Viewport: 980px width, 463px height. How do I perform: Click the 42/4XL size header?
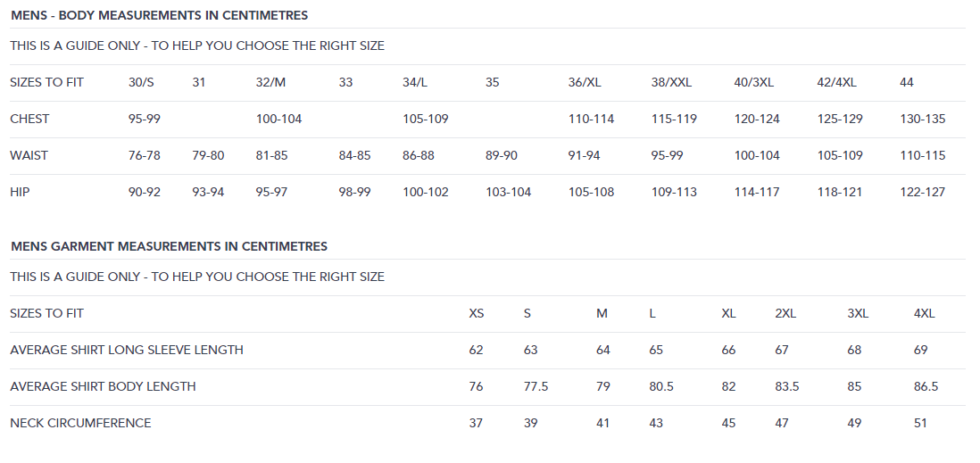pyautogui.click(x=836, y=82)
